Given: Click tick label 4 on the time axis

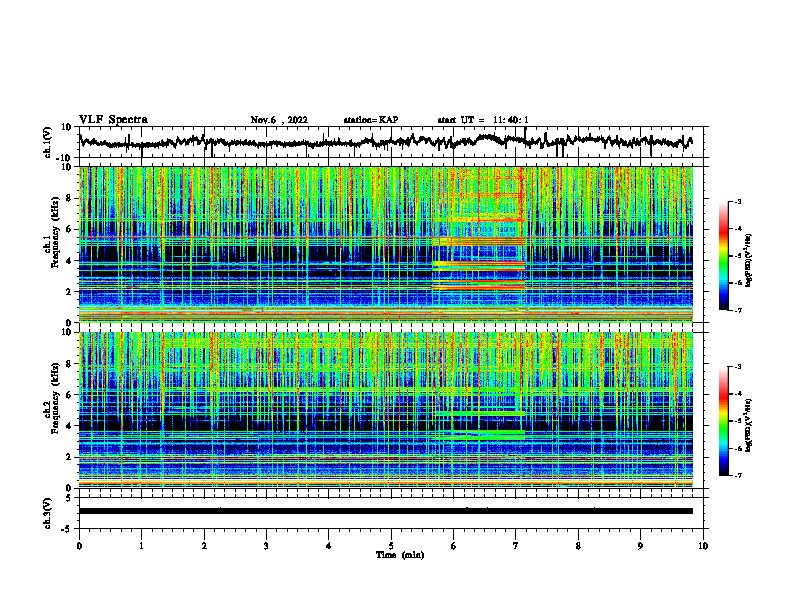Looking at the screenshot, I should coord(329,546).
